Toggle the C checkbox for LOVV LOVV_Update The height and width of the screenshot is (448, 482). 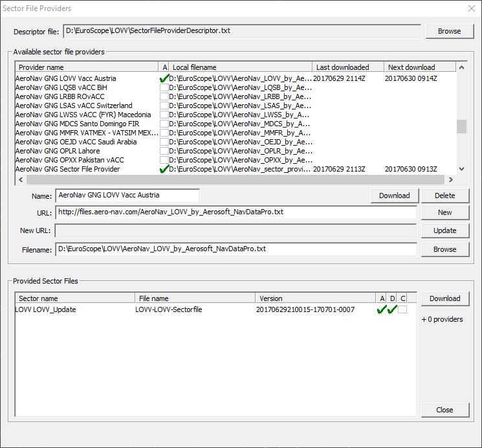tap(402, 309)
